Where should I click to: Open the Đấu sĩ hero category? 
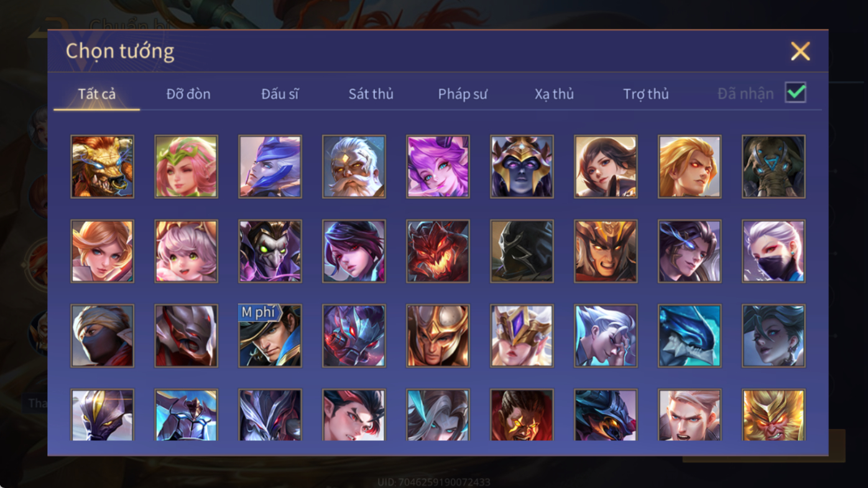coord(280,94)
